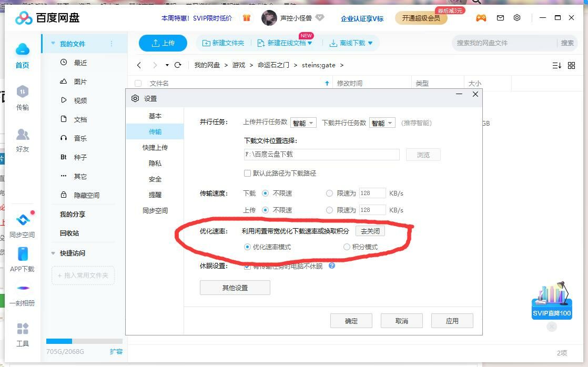Click the game controller icon in title bar
Screen dimensions: 588x367
481,18
